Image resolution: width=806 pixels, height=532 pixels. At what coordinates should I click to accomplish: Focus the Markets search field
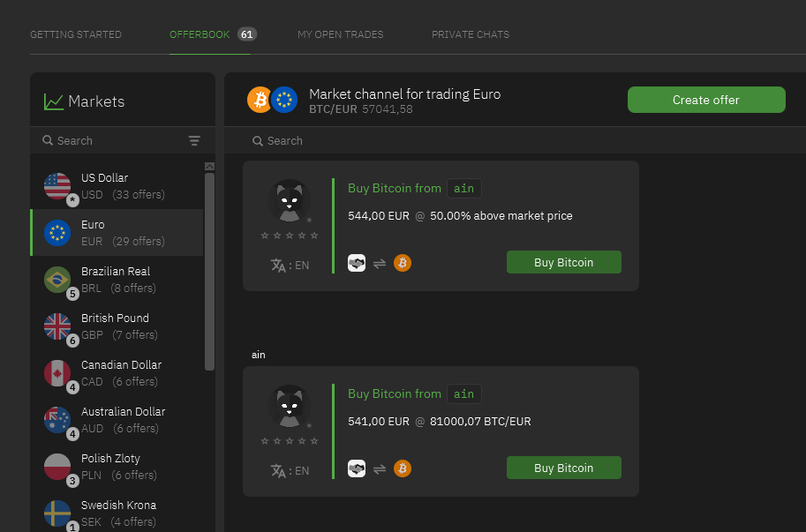[x=115, y=141]
